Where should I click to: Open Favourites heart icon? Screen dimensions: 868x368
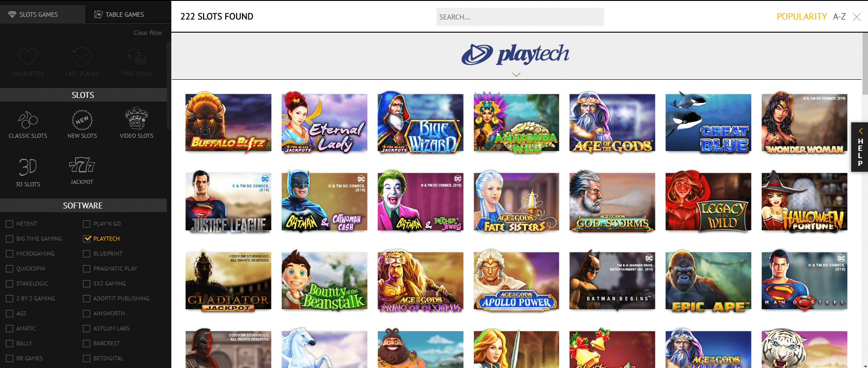28,58
